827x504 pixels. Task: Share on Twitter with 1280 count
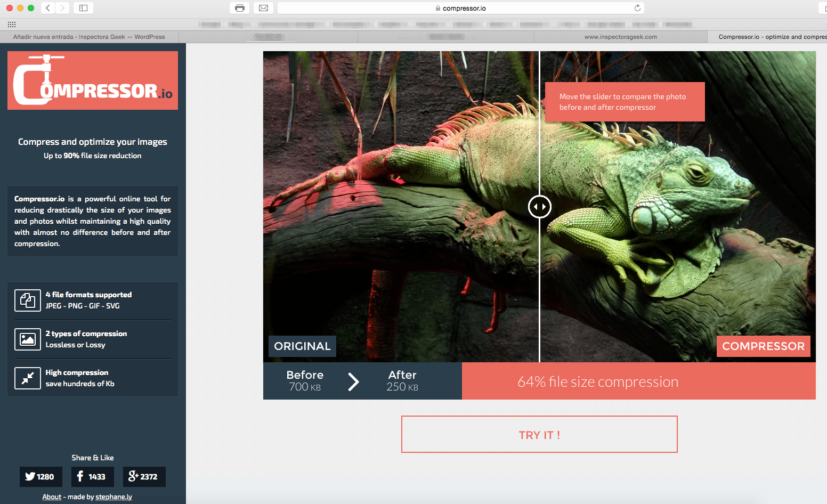coord(41,477)
